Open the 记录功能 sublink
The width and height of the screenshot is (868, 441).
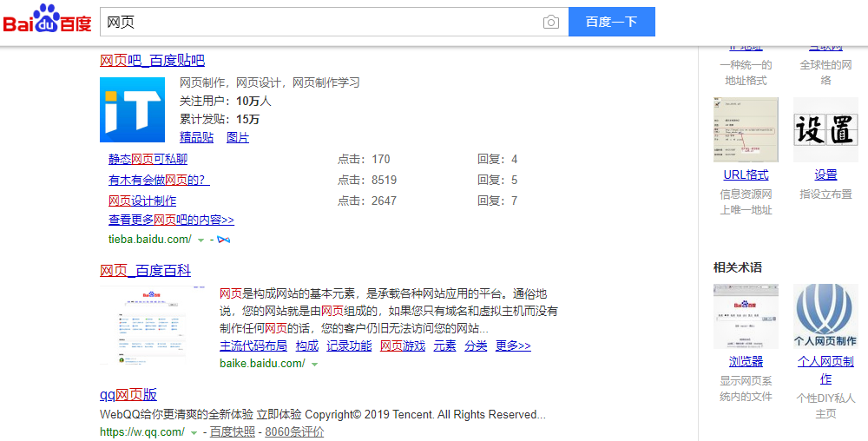point(349,346)
